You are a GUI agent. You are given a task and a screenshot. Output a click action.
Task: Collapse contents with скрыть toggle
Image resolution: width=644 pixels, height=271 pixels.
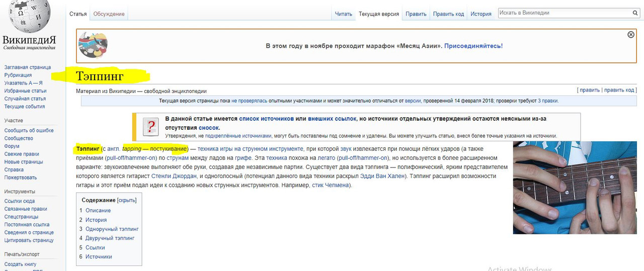[x=127, y=200]
